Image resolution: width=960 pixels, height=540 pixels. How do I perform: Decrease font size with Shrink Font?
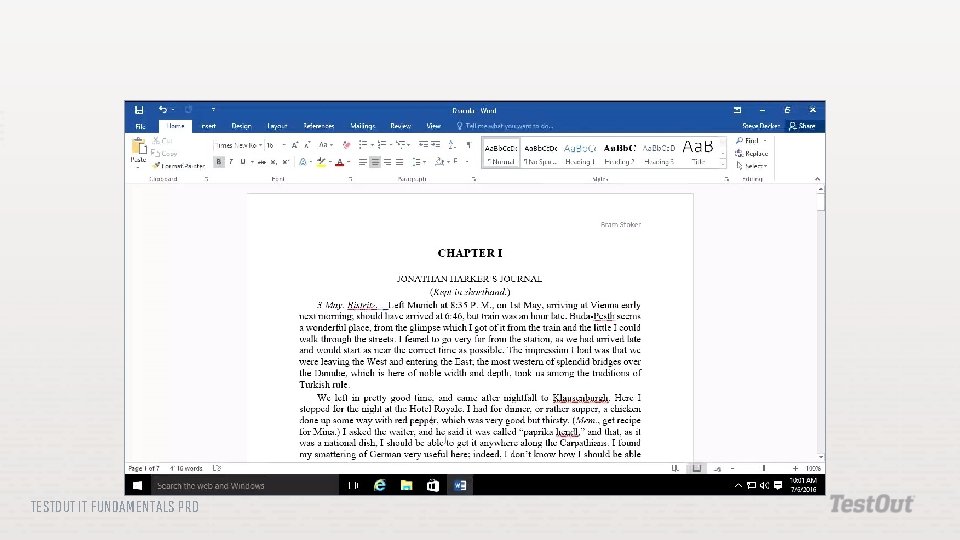point(307,146)
